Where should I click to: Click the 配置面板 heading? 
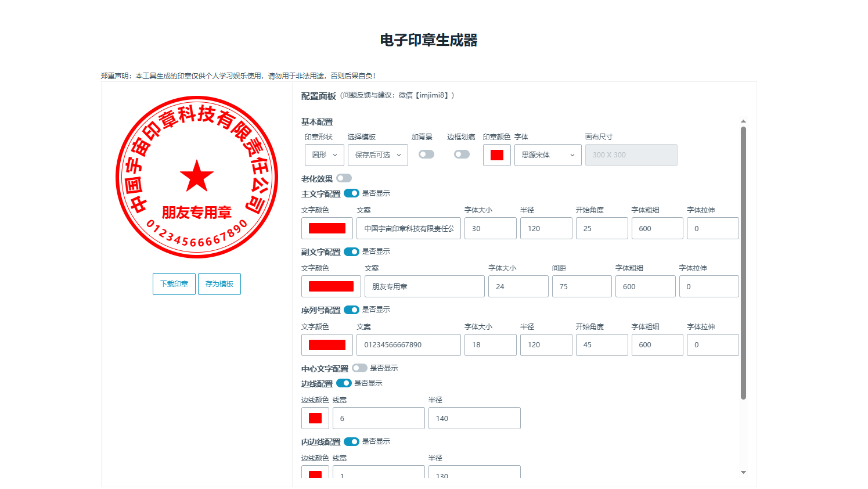pos(319,96)
